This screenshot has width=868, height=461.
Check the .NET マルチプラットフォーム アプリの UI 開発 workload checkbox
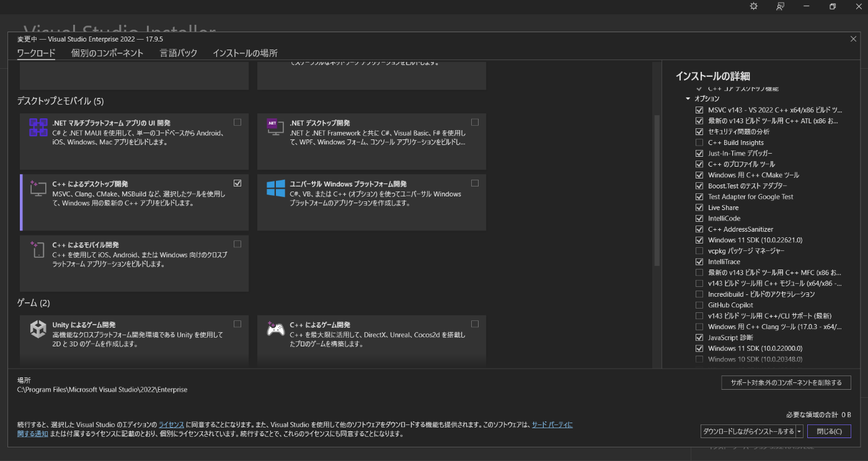tap(237, 122)
